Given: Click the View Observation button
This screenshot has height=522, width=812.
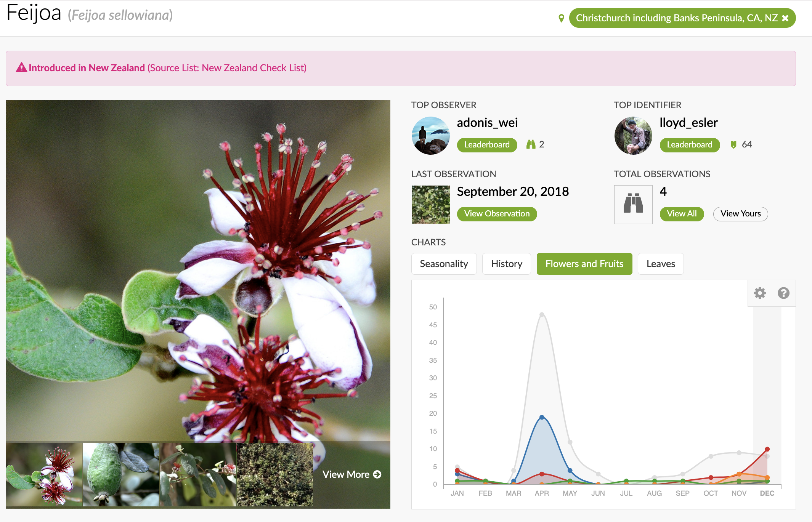Looking at the screenshot, I should (x=497, y=214).
